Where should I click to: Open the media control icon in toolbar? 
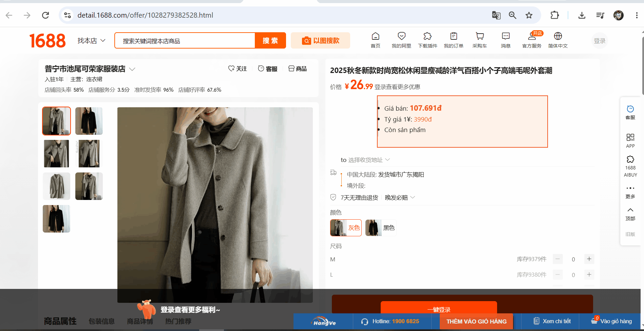click(x=600, y=15)
